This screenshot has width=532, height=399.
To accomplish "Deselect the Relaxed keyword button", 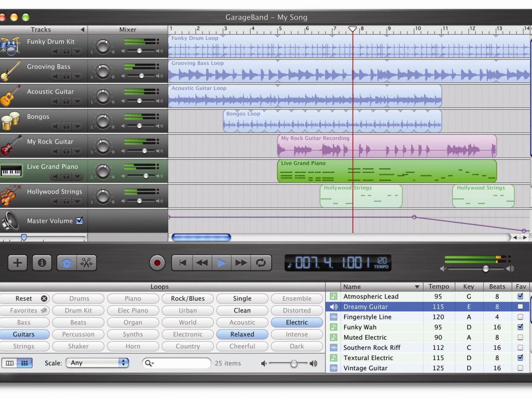I will coord(242,334).
